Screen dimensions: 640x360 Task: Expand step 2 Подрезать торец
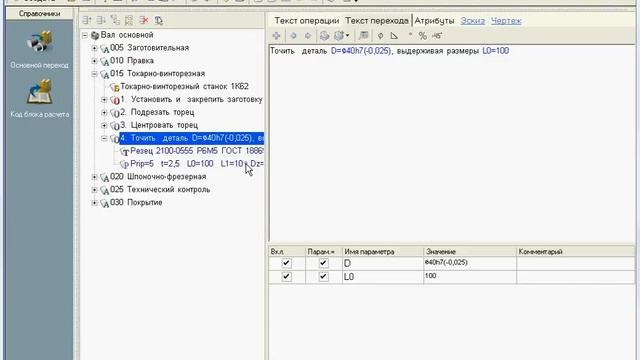104,113
